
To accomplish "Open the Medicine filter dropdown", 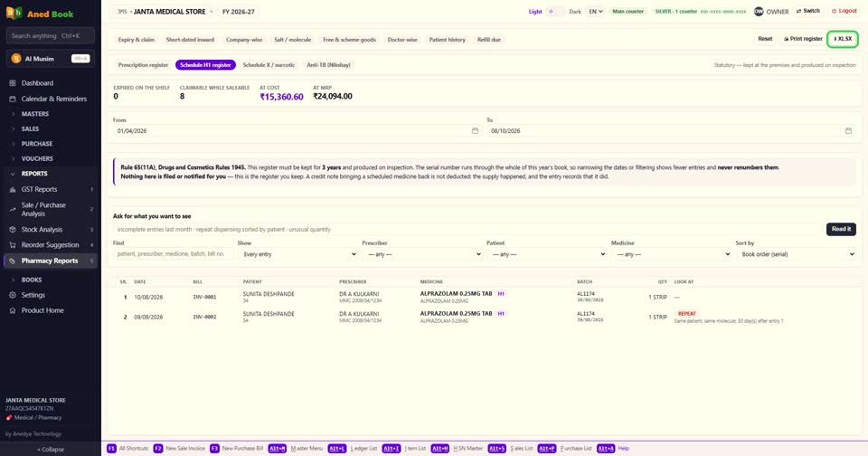I will tap(672, 254).
